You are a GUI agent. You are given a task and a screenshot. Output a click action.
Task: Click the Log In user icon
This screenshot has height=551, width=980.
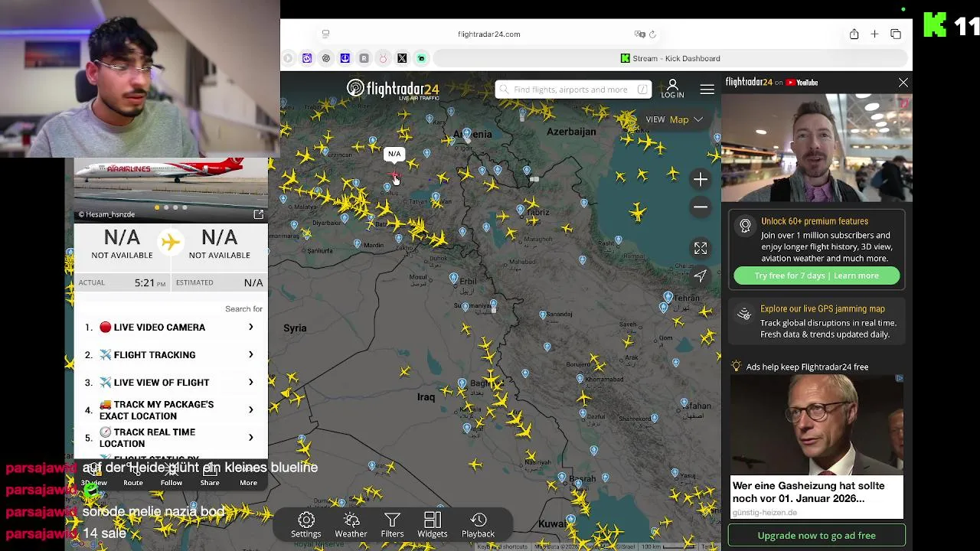(672, 89)
